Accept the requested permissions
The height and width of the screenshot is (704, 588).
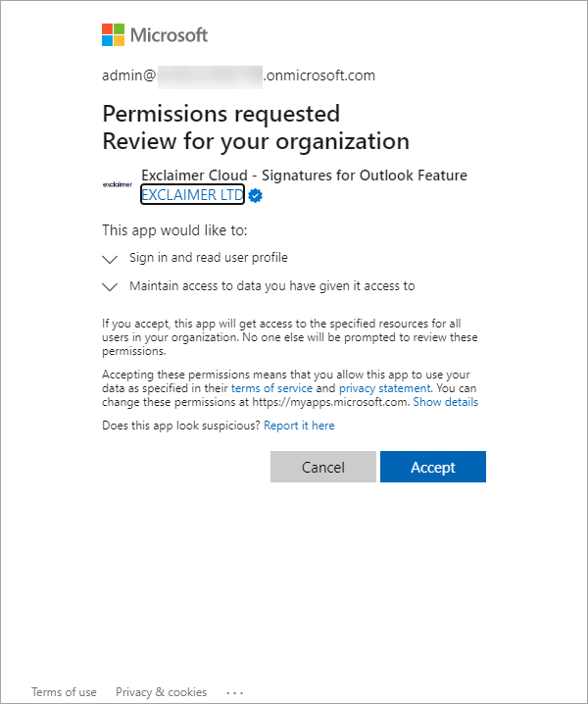(433, 467)
